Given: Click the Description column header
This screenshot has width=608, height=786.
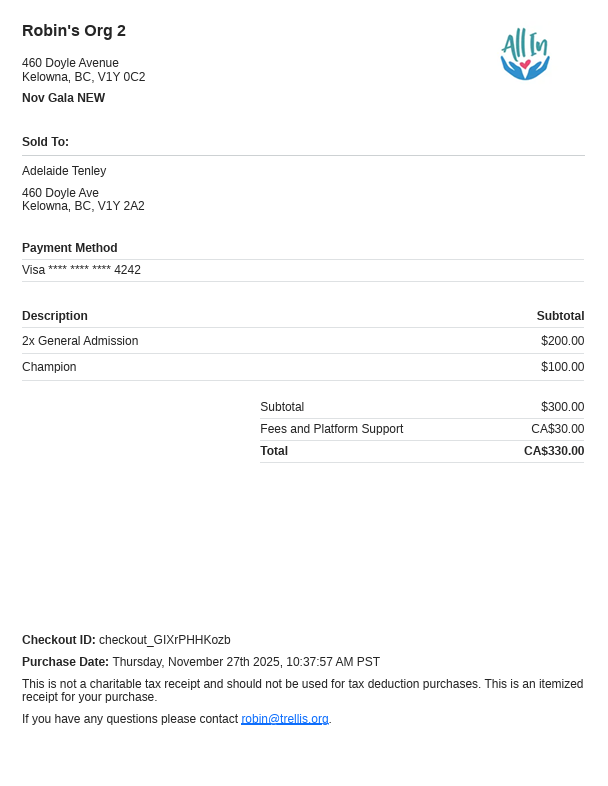Looking at the screenshot, I should [55, 316].
